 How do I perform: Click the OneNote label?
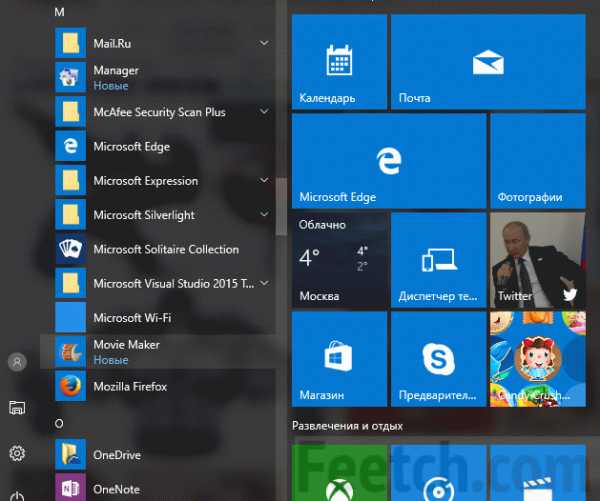point(116,489)
